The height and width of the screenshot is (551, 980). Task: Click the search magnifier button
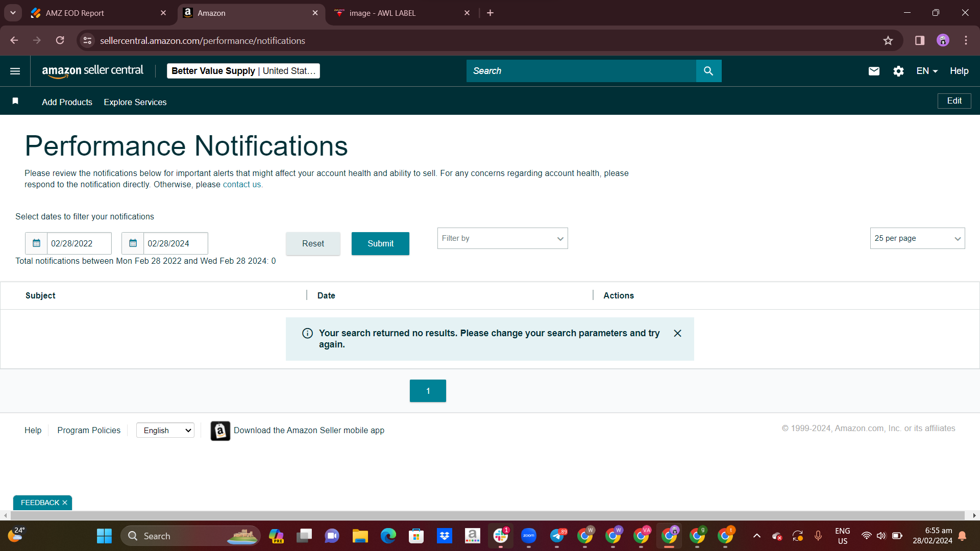[x=708, y=71]
